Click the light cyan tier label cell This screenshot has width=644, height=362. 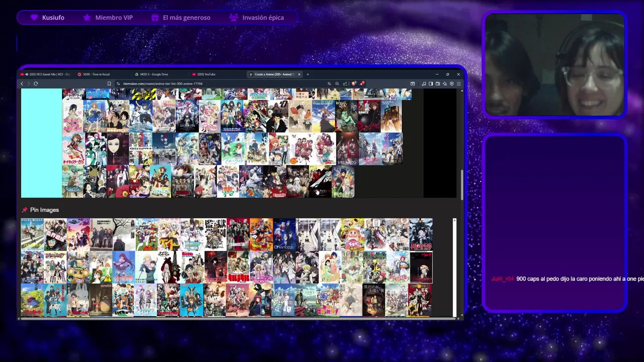coord(41,143)
